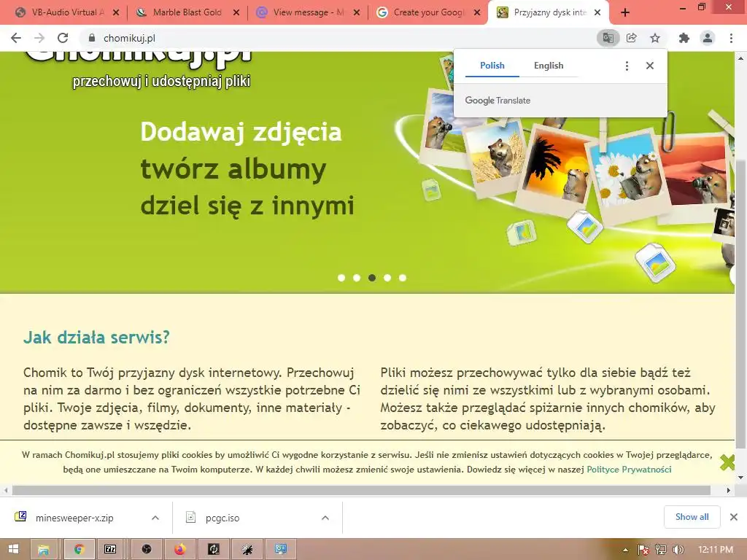
Task: Click Show all downloads
Action: pyautogui.click(x=692, y=517)
